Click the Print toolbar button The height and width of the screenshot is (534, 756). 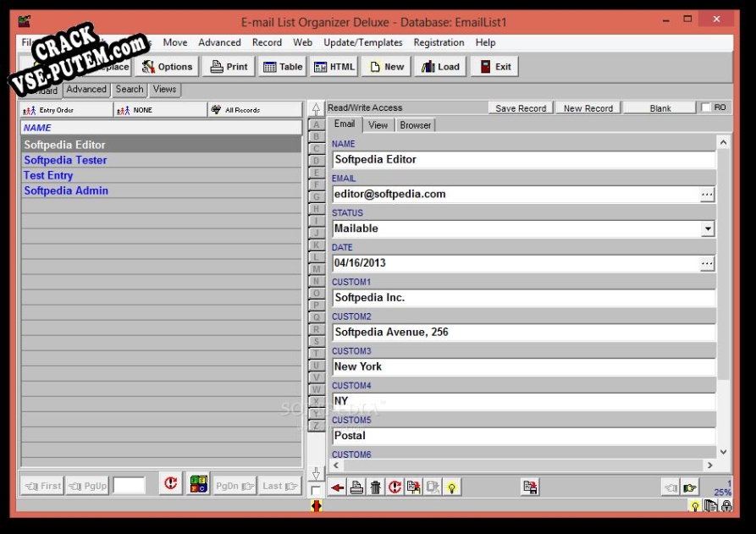pyautogui.click(x=229, y=67)
